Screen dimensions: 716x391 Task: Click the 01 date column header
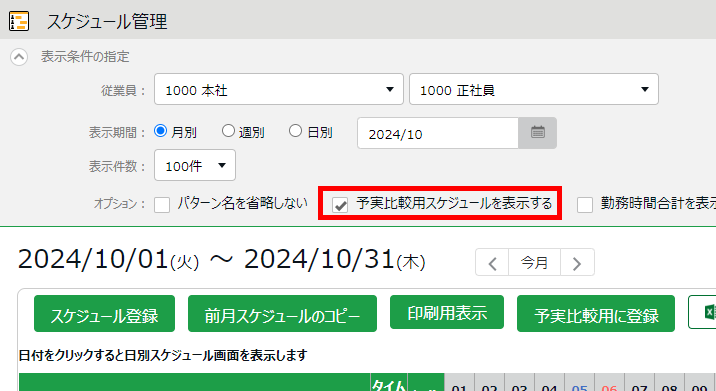[459, 383]
